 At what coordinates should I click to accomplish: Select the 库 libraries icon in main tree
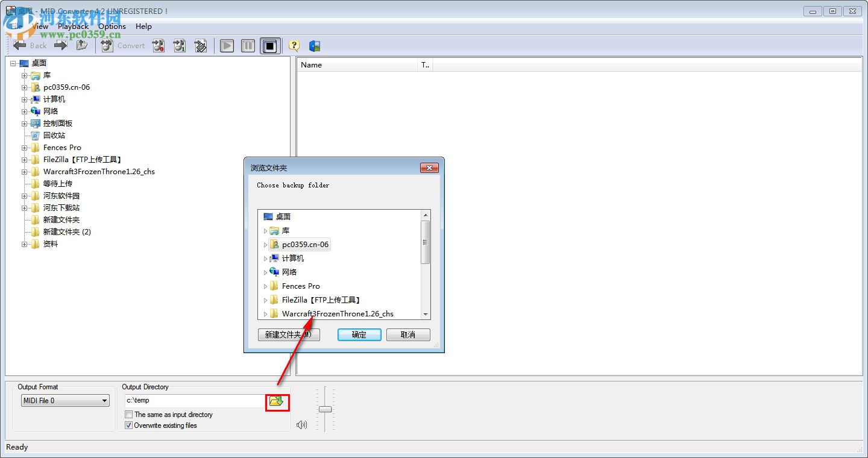point(36,75)
